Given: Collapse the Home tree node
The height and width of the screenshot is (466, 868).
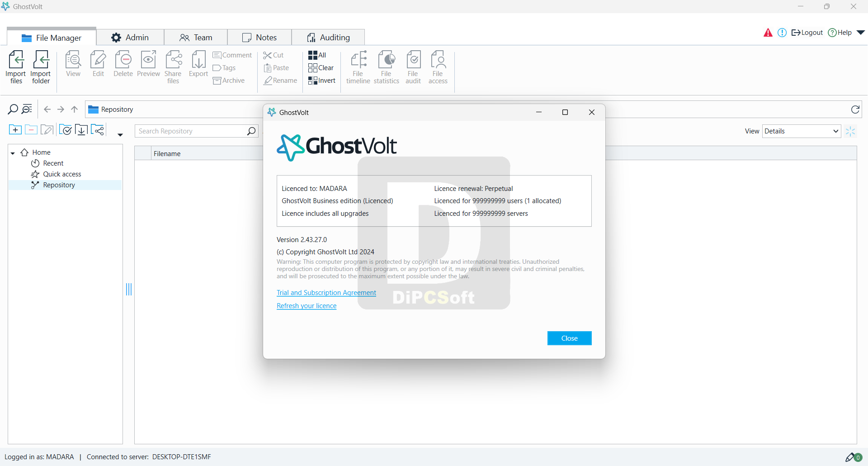Looking at the screenshot, I should coord(13,153).
